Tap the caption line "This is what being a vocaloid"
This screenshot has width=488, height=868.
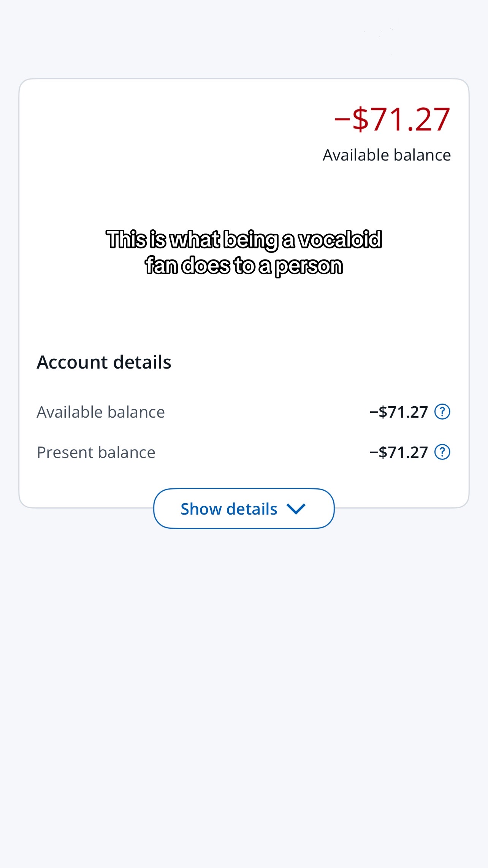click(x=244, y=240)
